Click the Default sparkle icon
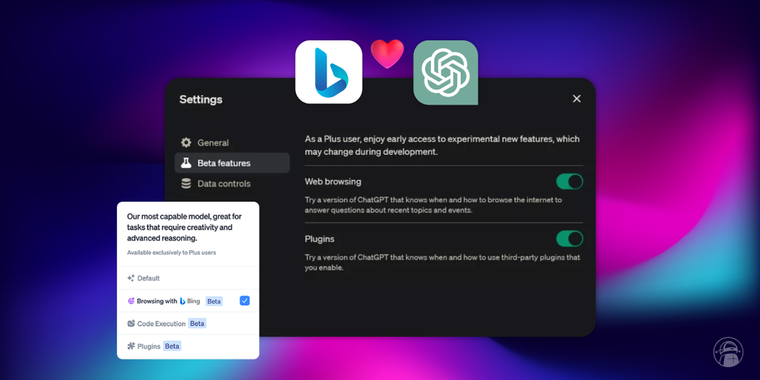 [x=131, y=278]
